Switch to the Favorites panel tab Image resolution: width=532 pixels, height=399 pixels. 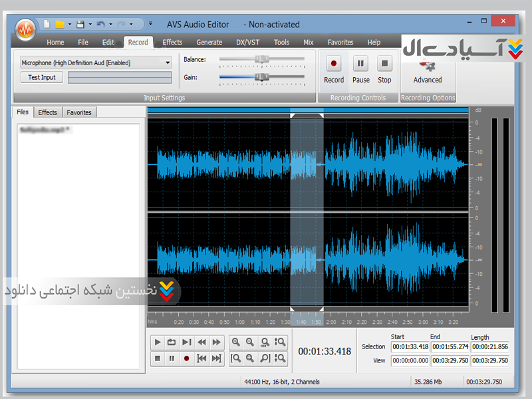[79, 112]
